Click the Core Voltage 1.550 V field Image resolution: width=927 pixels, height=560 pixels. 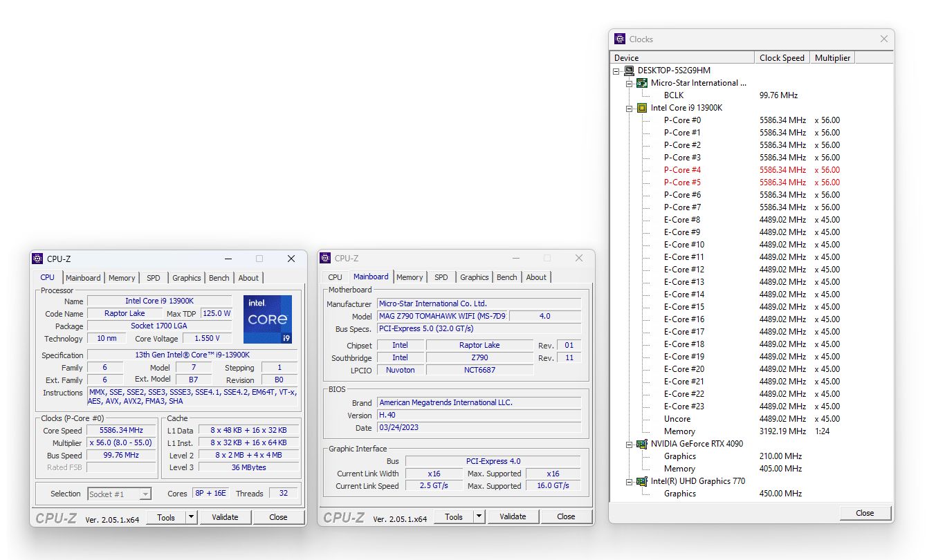click(208, 339)
